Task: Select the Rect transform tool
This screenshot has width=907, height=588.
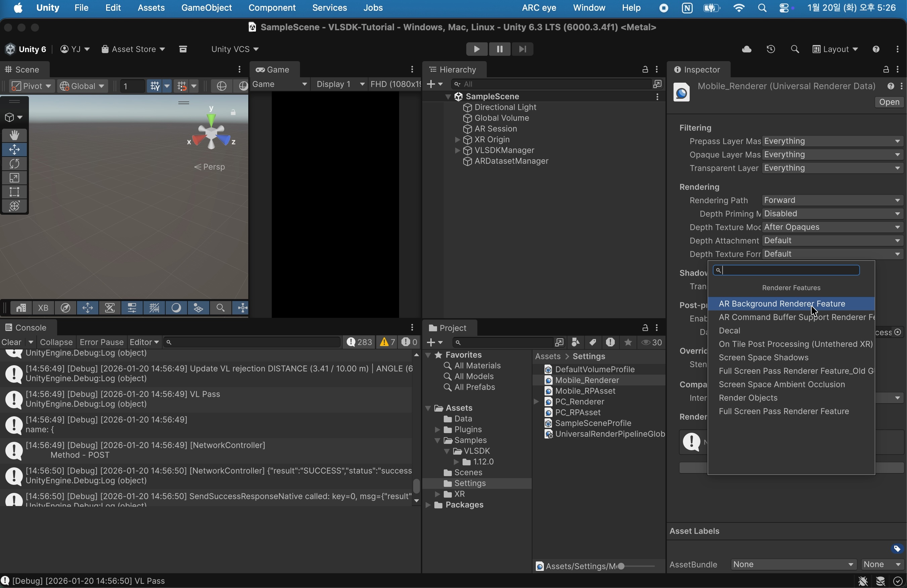Action: [14, 192]
